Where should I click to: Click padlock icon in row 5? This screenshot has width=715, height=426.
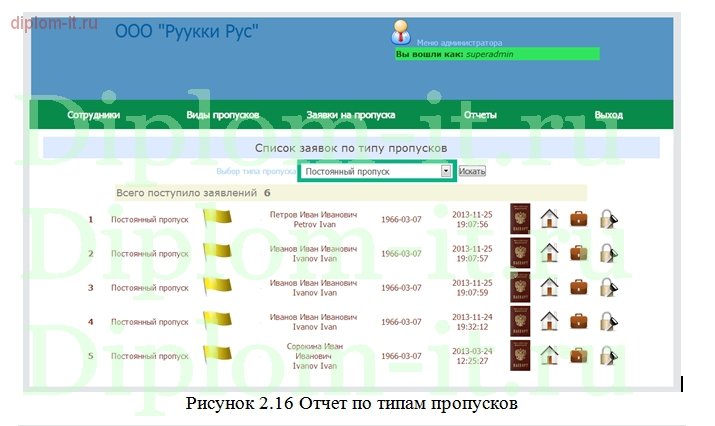point(608,355)
